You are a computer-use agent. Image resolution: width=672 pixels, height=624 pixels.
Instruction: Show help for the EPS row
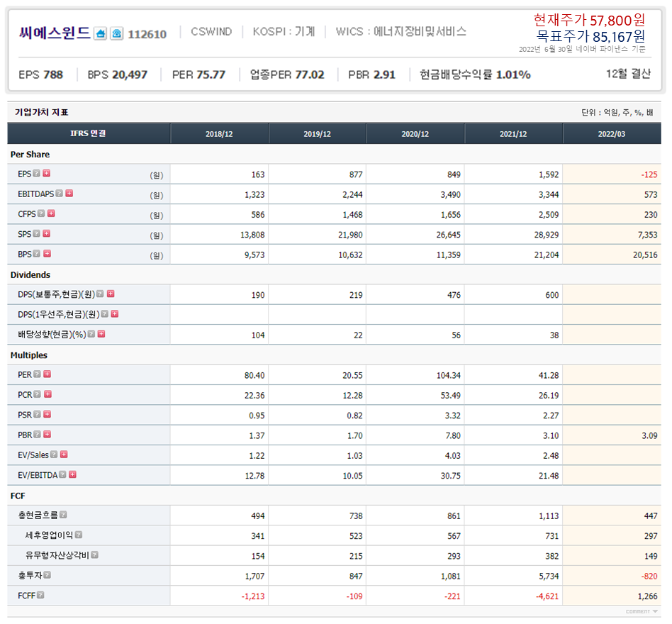36,173
